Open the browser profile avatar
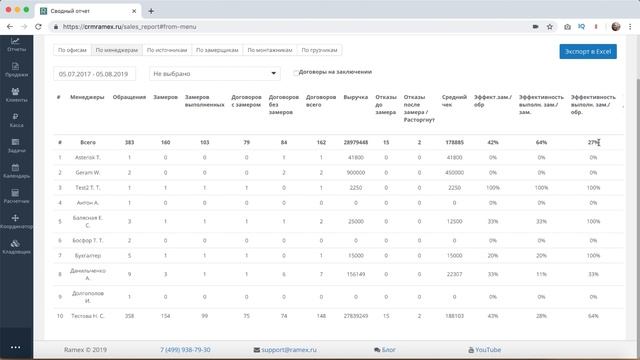Image resolution: width=640 pixels, height=360 pixels. pos(616,27)
